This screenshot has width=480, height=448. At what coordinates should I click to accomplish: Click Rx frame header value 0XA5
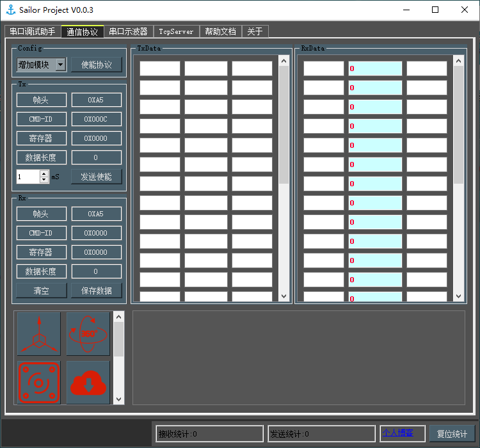[x=97, y=214]
